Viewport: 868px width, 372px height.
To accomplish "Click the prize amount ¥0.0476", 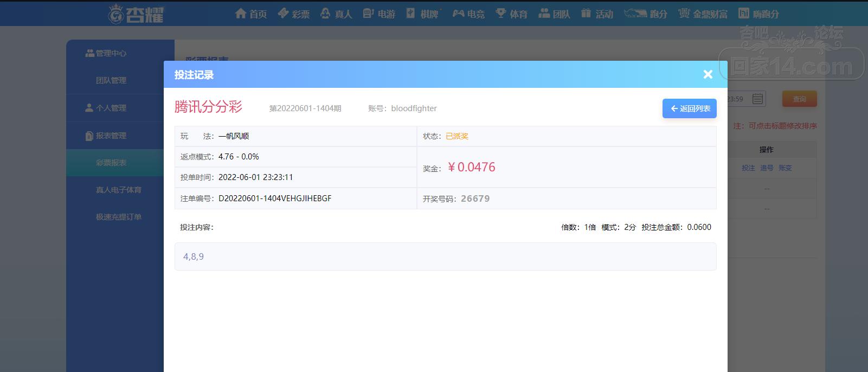I will pyautogui.click(x=471, y=167).
